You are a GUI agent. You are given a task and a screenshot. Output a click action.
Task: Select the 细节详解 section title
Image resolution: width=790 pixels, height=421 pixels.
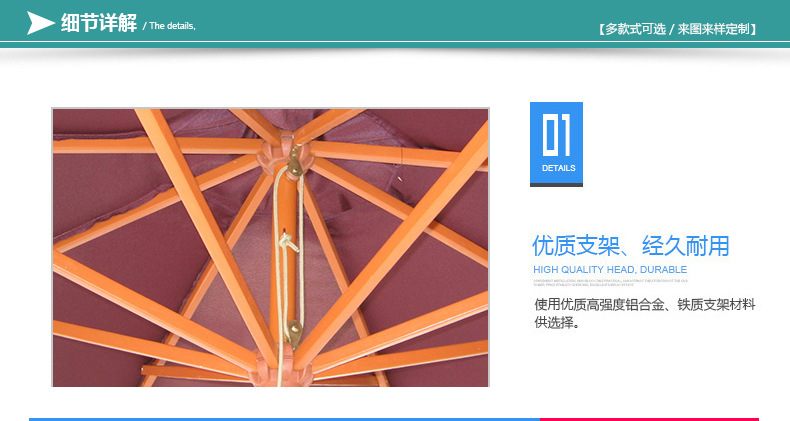pyautogui.click(x=99, y=23)
